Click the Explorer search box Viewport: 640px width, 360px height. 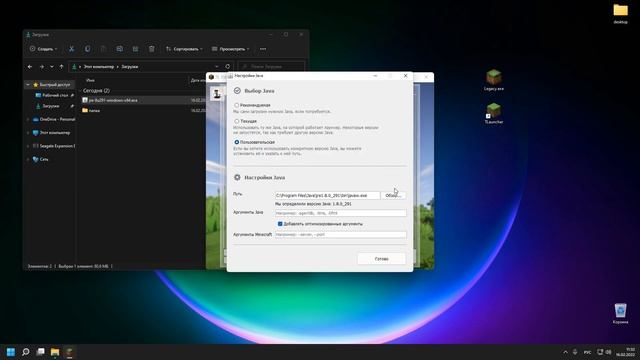tap(271, 67)
